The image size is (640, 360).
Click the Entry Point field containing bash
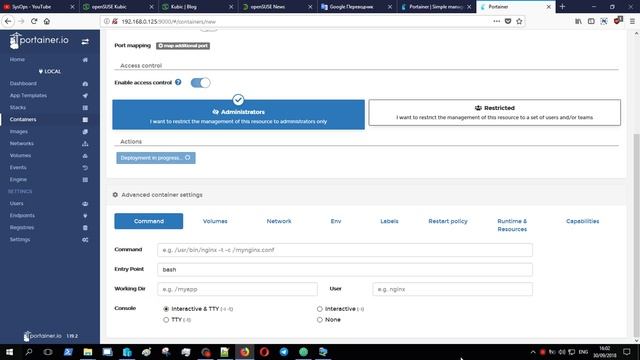pos(344,269)
